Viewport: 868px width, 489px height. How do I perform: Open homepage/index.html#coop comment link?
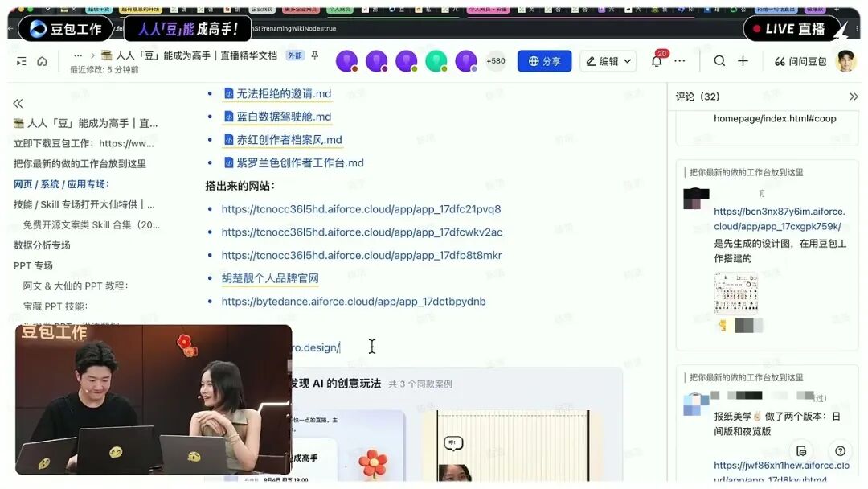pos(775,118)
